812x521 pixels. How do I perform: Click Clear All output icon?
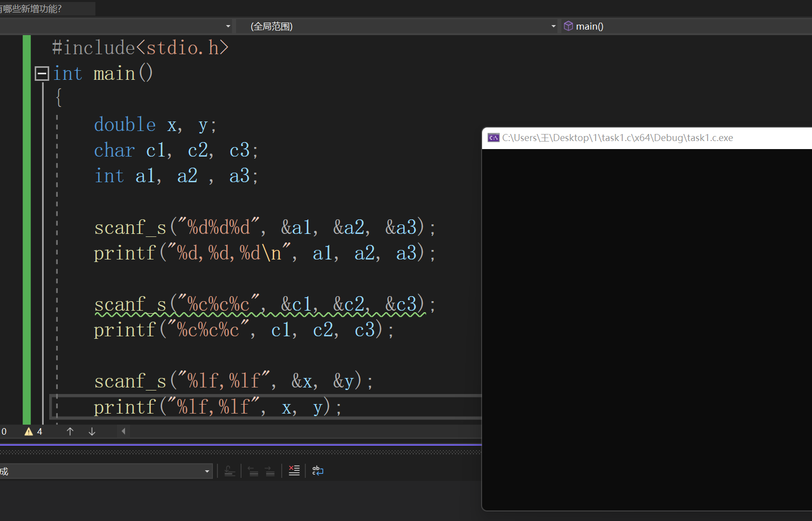(294, 471)
